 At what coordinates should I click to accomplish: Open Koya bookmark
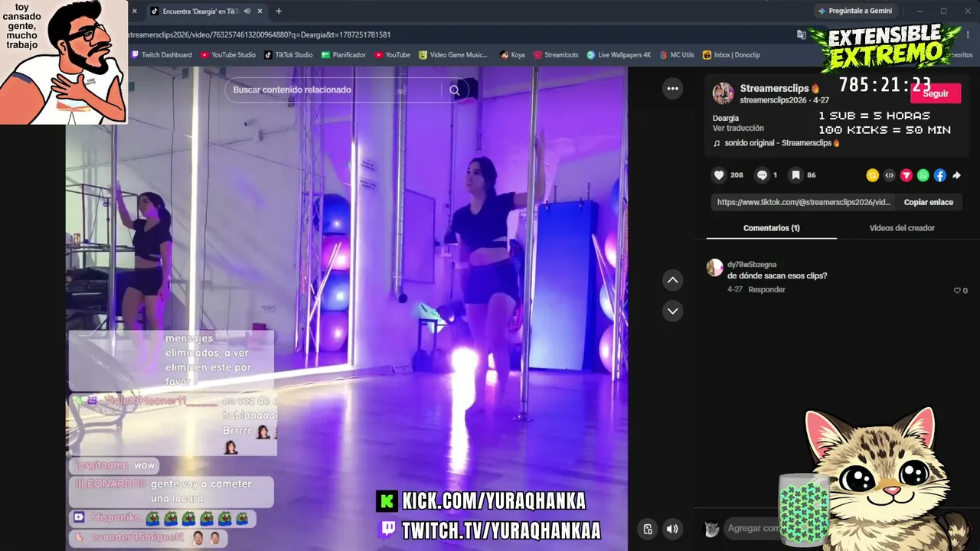pyautogui.click(x=512, y=55)
